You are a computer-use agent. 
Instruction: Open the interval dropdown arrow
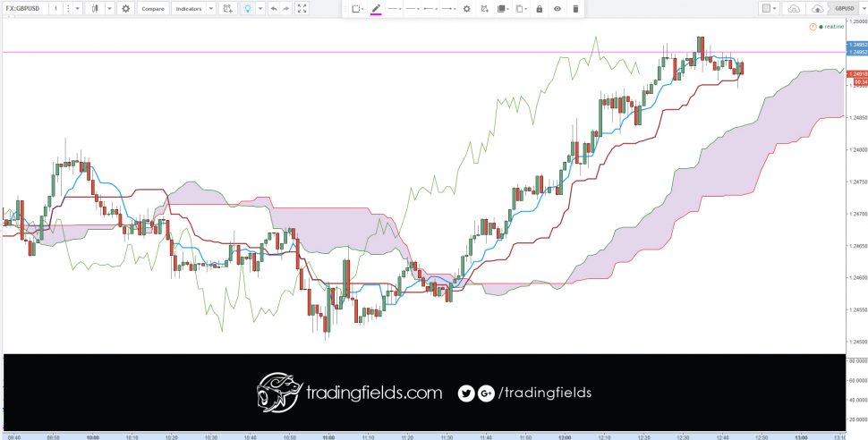click(x=77, y=8)
